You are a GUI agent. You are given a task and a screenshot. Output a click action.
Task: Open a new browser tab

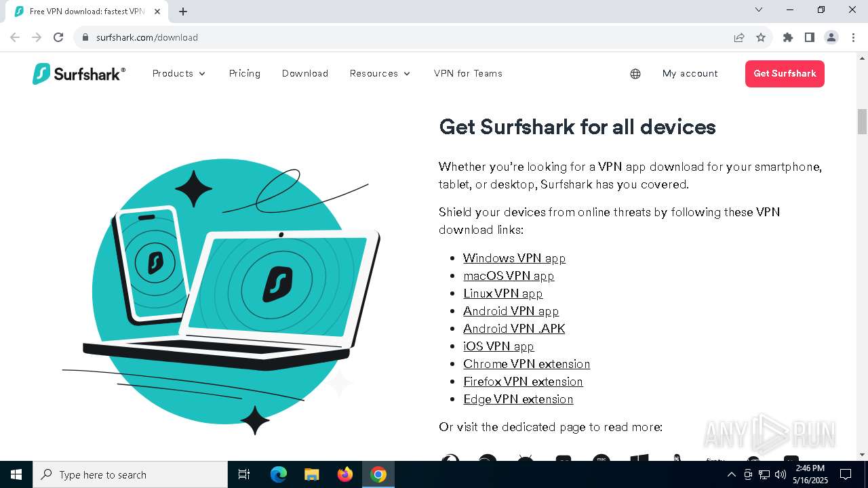point(183,12)
